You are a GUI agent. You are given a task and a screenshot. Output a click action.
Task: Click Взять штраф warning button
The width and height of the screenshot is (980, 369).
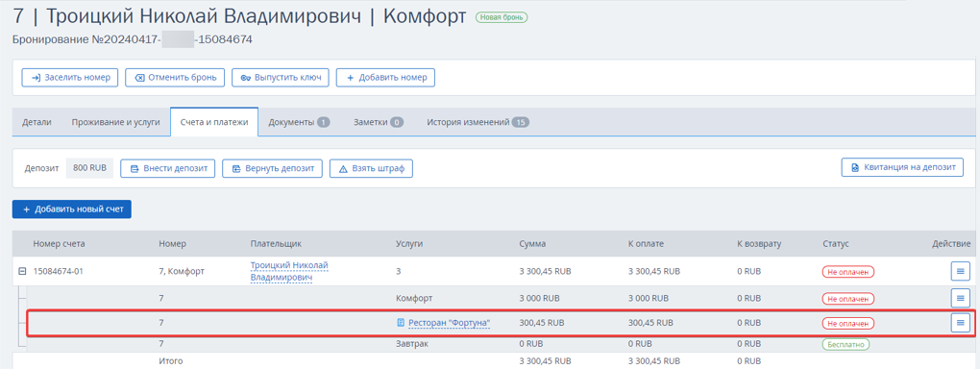pyautogui.click(x=371, y=168)
